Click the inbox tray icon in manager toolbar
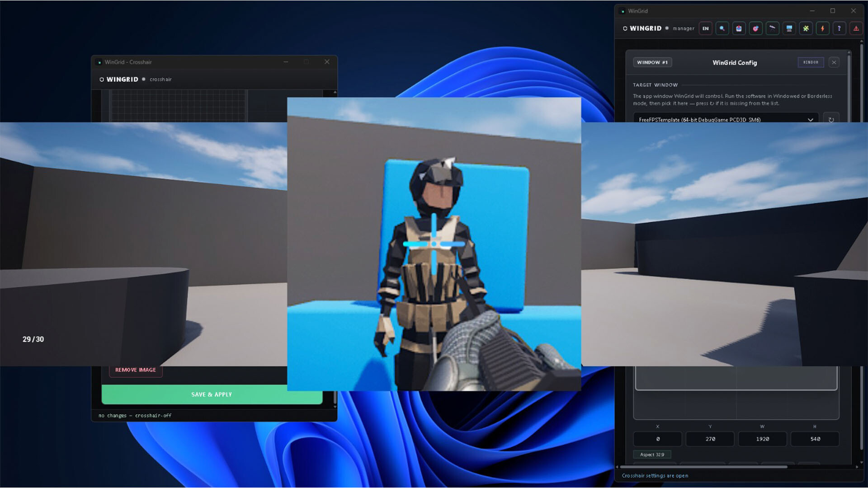The height and width of the screenshot is (488, 868). 739,28
